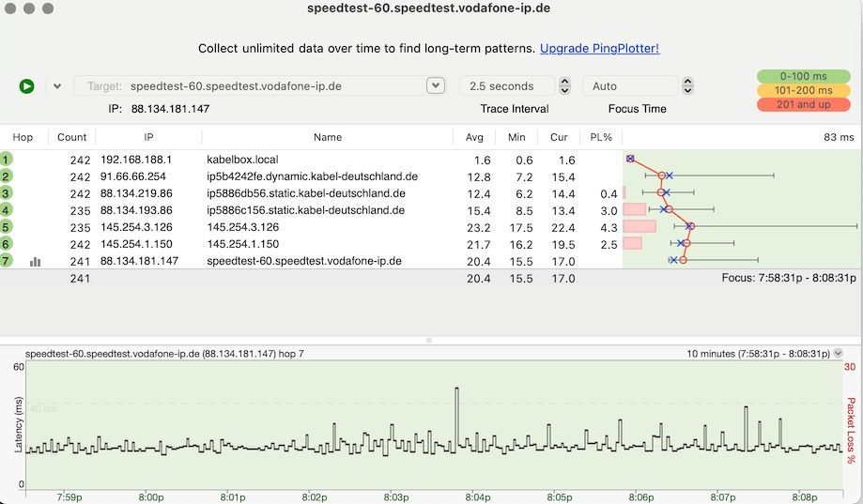
Task: Expand the target address history dropdown
Action: click(x=435, y=86)
